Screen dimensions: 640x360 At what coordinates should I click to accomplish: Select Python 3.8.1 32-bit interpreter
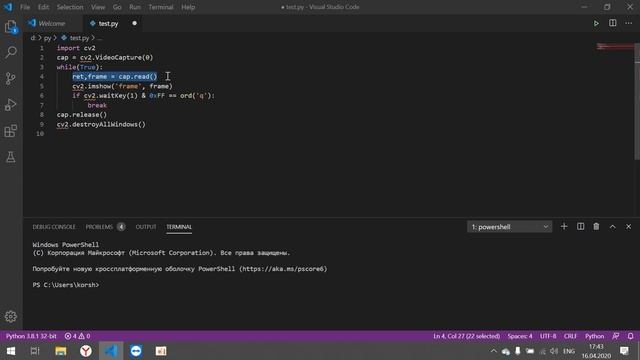tap(31, 336)
